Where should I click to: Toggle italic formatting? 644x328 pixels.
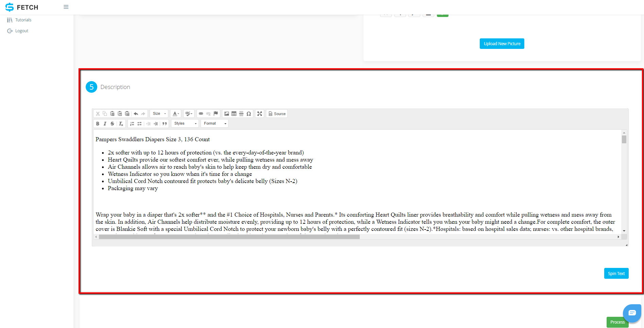[x=105, y=124]
